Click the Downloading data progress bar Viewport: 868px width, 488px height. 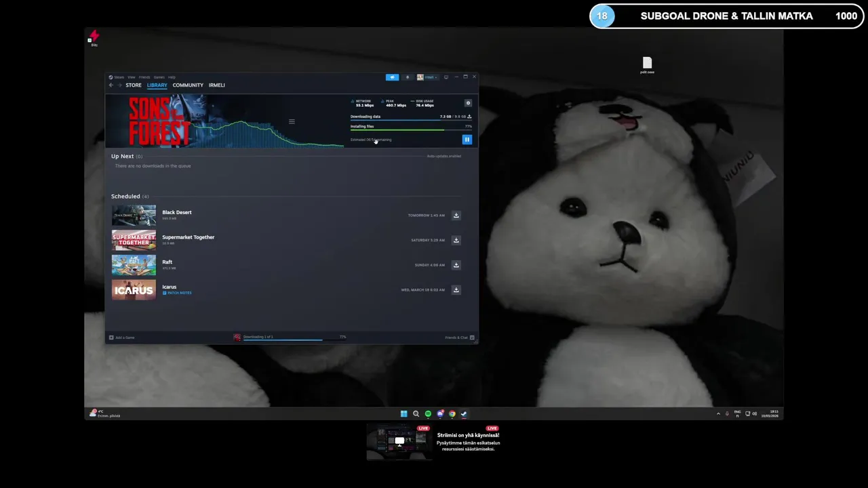tap(411, 120)
